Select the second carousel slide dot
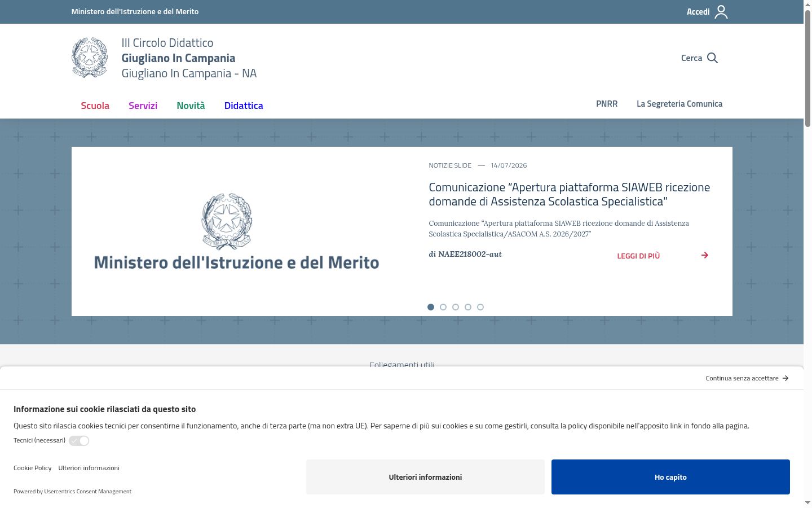This screenshot has width=812, height=508. point(443,307)
